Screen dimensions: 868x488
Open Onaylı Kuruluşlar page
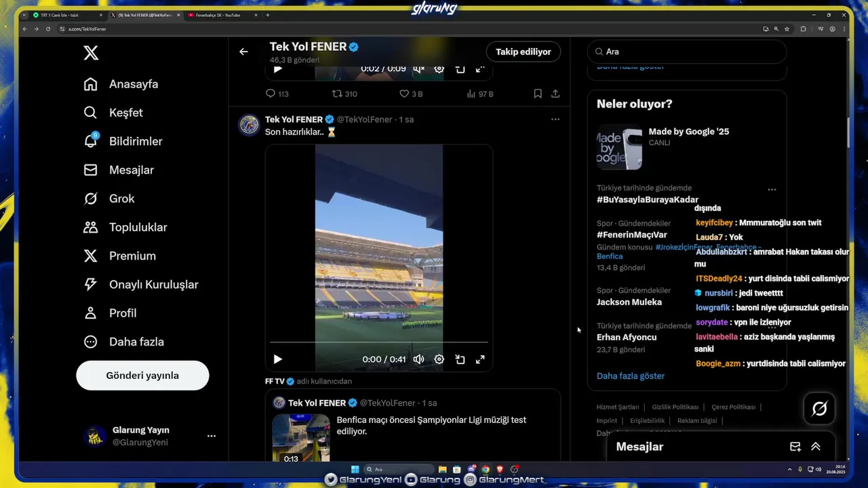[140, 285]
